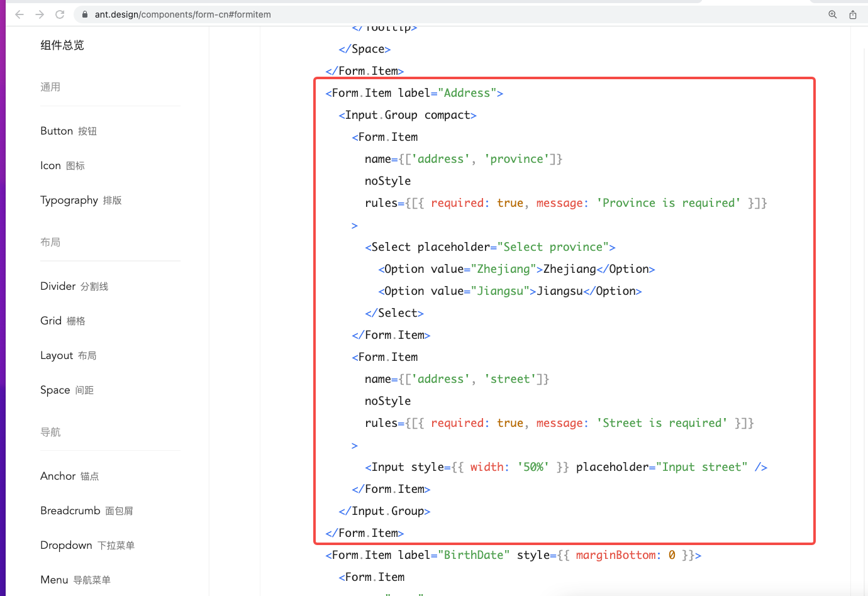Click the browser forward arrow
The height and width of the screenshot is (596, 868).
coord(39,14)
